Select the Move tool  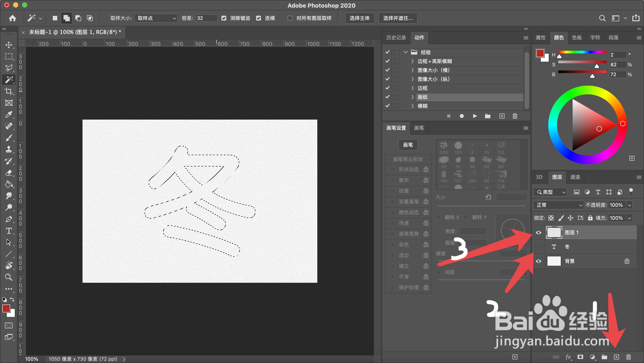click(x=9, y=45)
